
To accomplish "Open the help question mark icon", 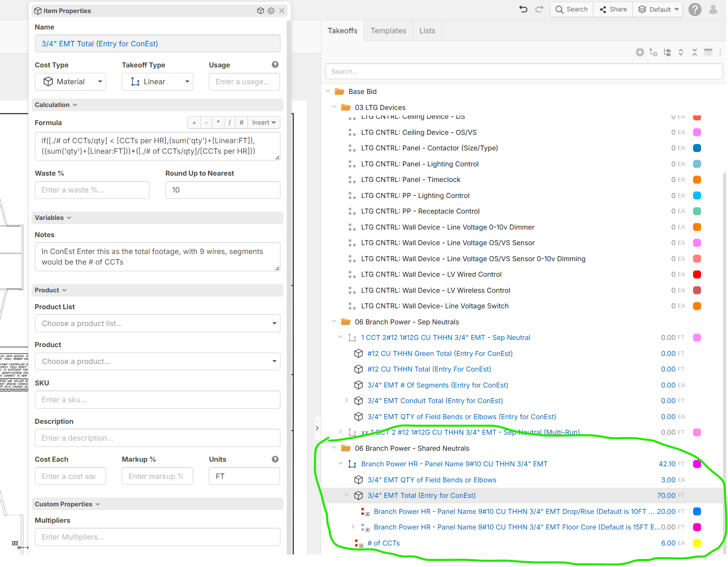I will pyautogui.click(x=695, y=9).
